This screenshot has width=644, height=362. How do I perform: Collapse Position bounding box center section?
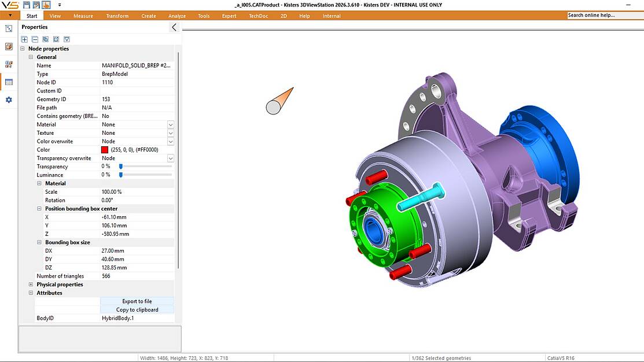pos(39,209)
